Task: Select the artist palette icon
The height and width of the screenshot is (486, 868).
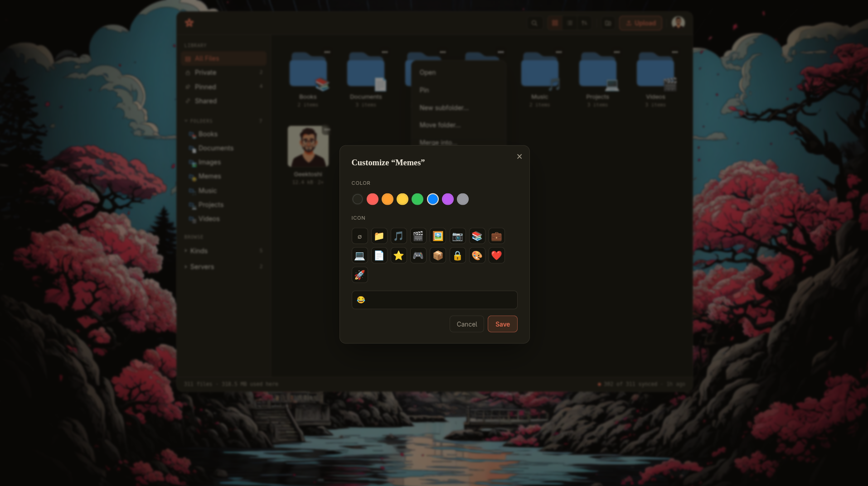Action: [477, 255]
